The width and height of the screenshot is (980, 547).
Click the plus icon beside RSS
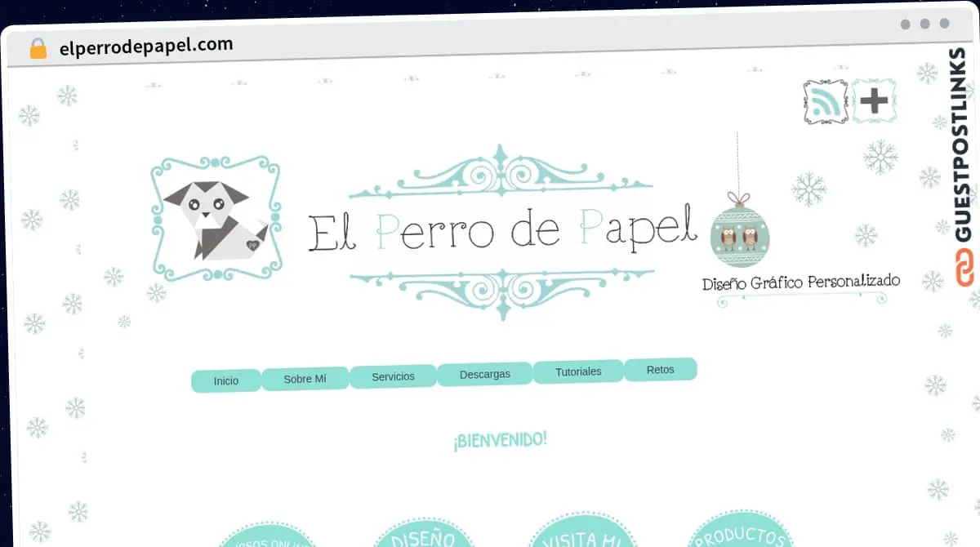point(875,101)
